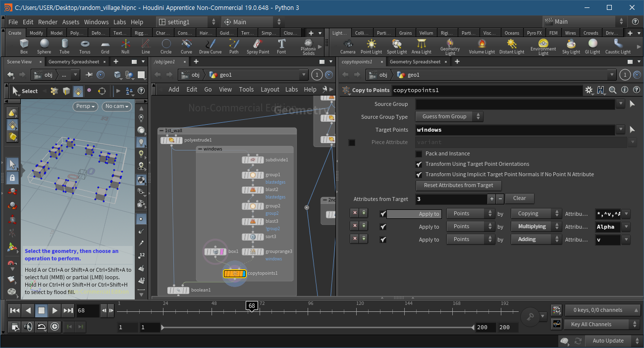Image resolution: width=644 pixels, height=348 pixels.
Task: Toggle real time playback clock button
Action: (54, 326)
